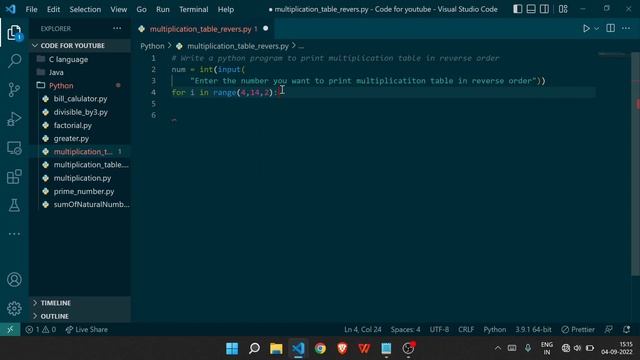Show errors and warnings in status bar
Screen dimensions: 640x360
pos(40,329)
